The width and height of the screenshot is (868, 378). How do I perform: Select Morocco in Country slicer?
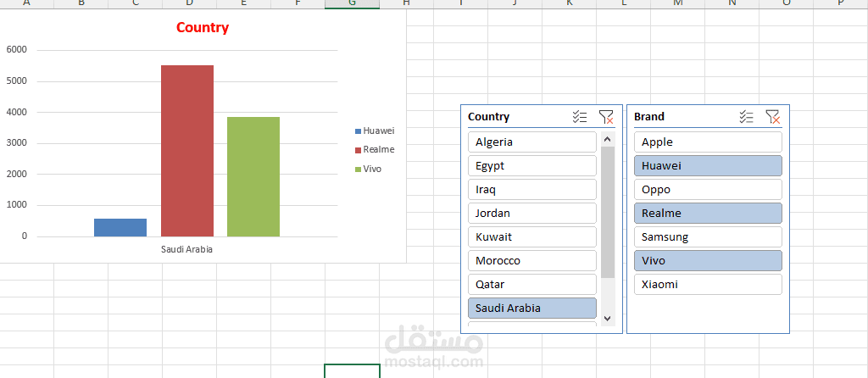532,261
